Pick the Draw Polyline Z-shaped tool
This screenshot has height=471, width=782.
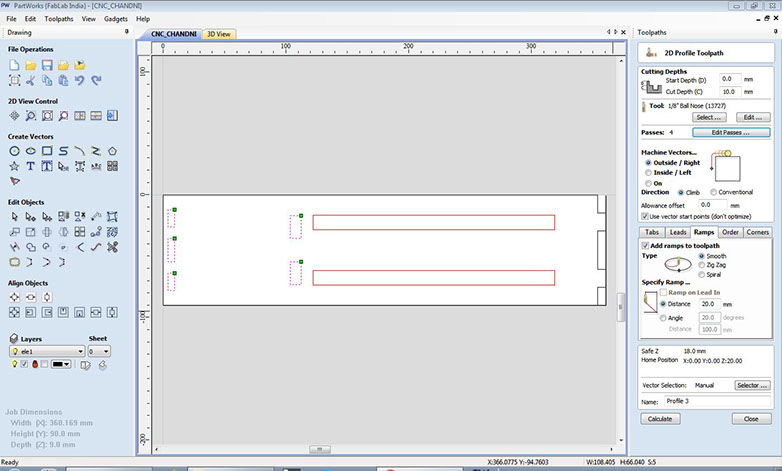[x=96, y=151]
